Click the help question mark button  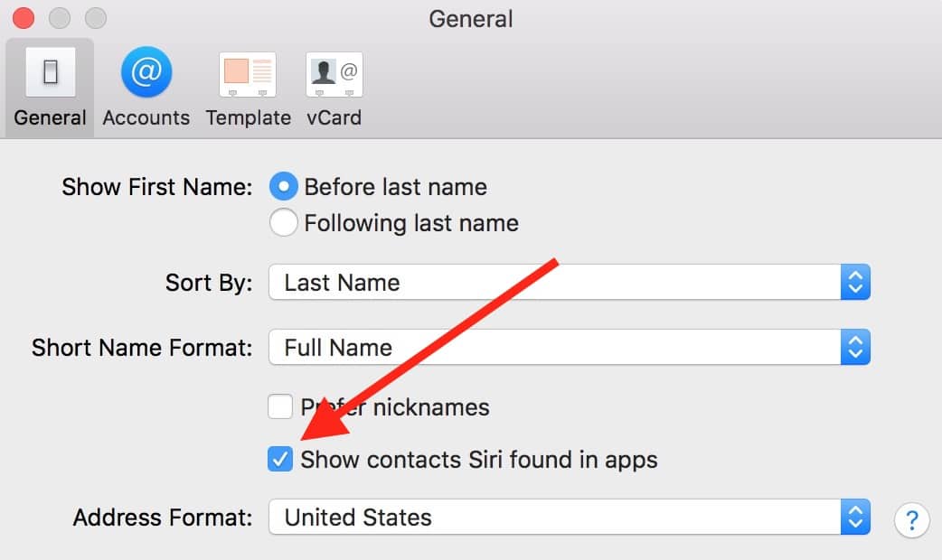911,519
